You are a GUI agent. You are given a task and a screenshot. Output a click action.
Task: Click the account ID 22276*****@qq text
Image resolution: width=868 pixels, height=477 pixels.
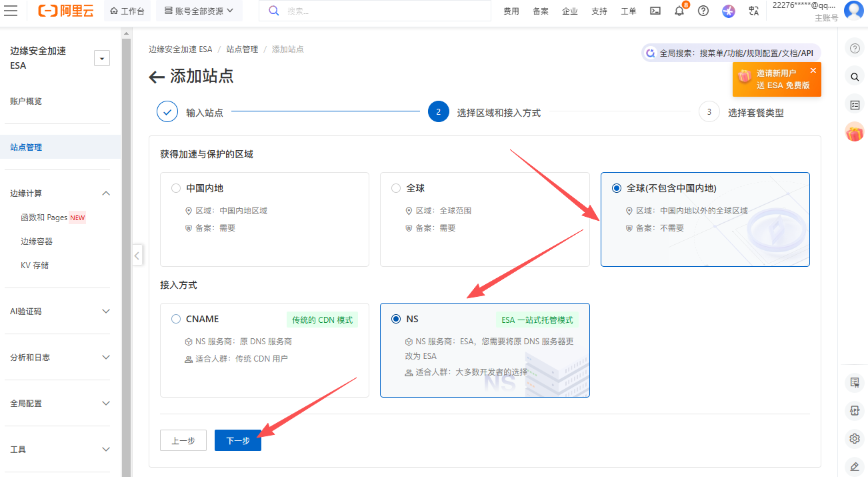click(803, 5)
